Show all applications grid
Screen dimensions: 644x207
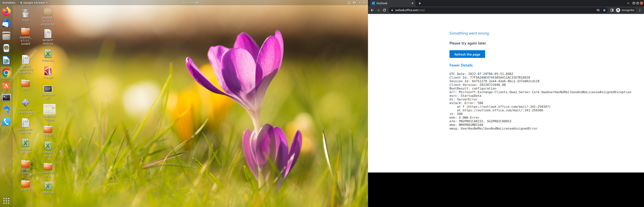(x=6, y=200)
